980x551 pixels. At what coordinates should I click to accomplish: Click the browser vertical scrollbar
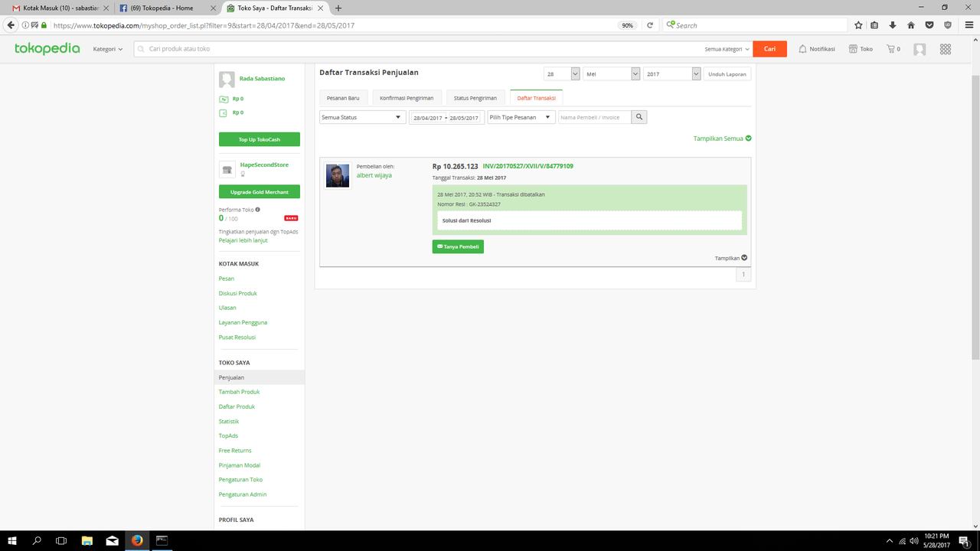(x=975, y=218)
